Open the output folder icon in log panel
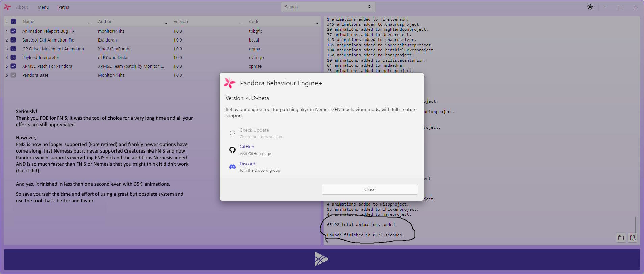644x274 pixels. (621, 238)
